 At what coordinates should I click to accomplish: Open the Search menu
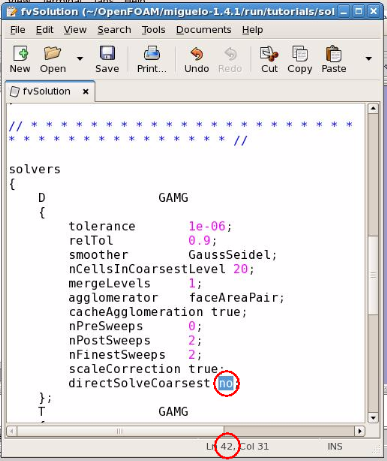pyautogui.click(x=114, y=30)
